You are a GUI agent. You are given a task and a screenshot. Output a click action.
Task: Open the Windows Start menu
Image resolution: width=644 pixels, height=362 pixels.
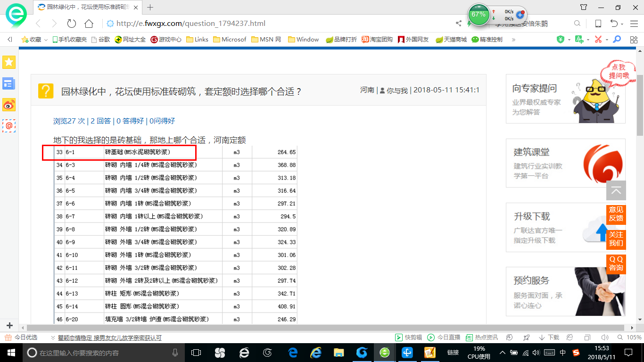[10, 353]
